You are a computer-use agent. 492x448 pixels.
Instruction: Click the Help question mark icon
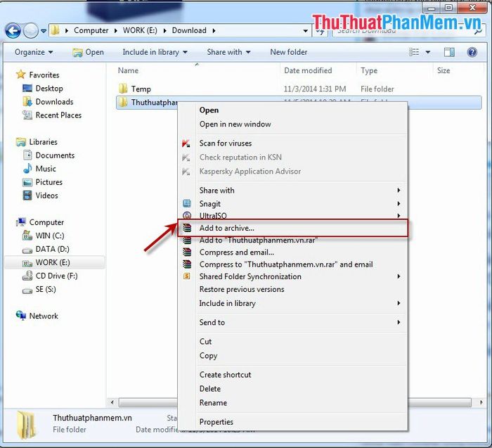pyautogui.click(x=472, y=52)
